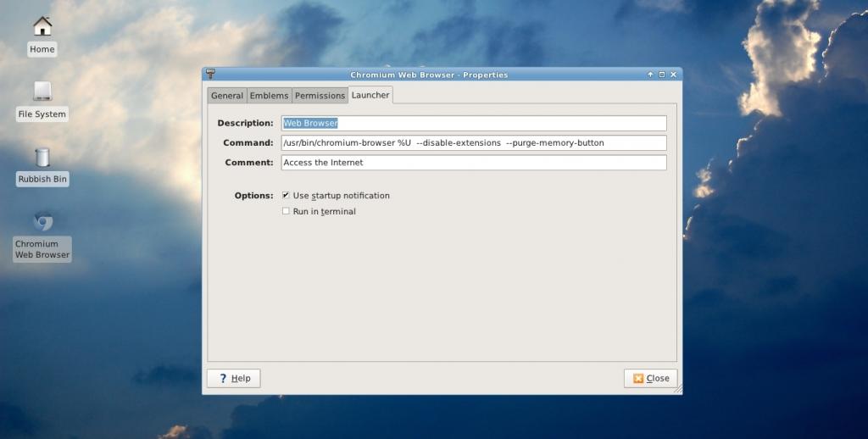Click into the Comment text field
The height and width of the screenshot is (439, 868).
474,162
